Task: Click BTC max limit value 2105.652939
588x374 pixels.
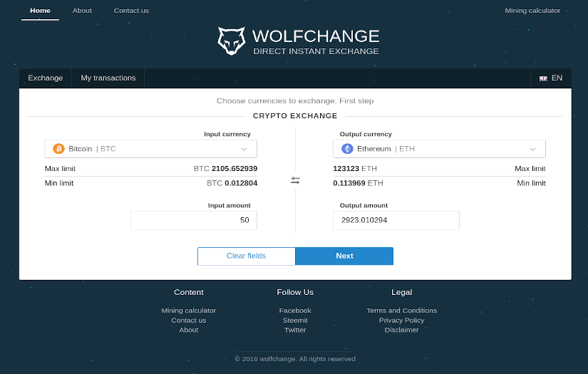Action: click(x=234, y=169)
